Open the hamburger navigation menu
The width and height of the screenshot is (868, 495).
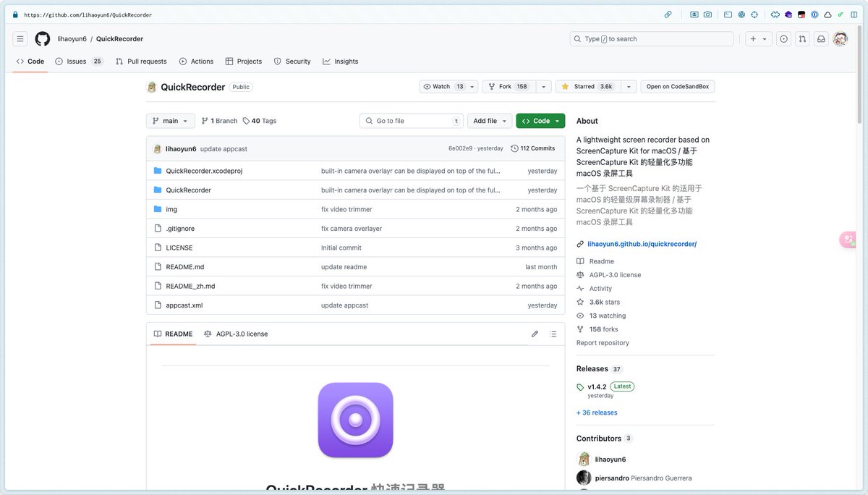[x=20, y=38]
